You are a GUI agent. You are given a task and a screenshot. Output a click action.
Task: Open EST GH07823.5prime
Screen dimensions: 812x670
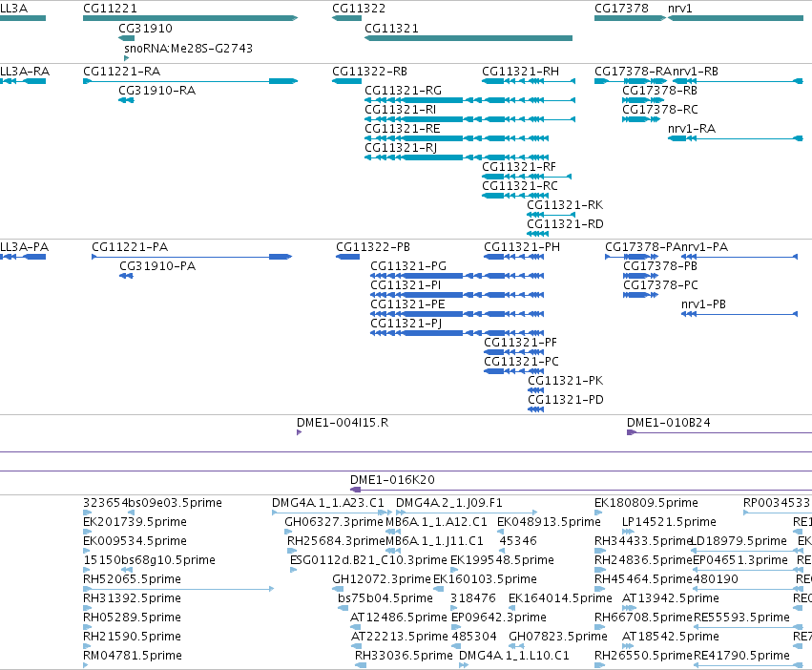558,636
